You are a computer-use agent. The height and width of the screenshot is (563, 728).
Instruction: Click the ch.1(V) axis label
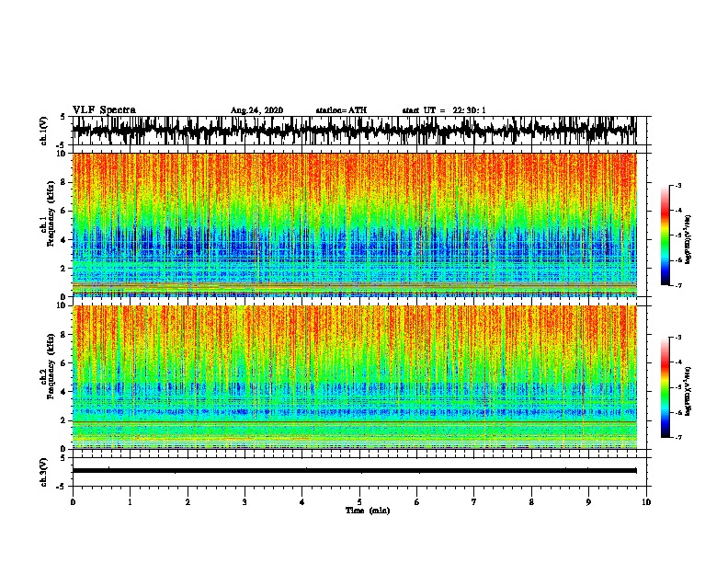[x=44, y=131]
